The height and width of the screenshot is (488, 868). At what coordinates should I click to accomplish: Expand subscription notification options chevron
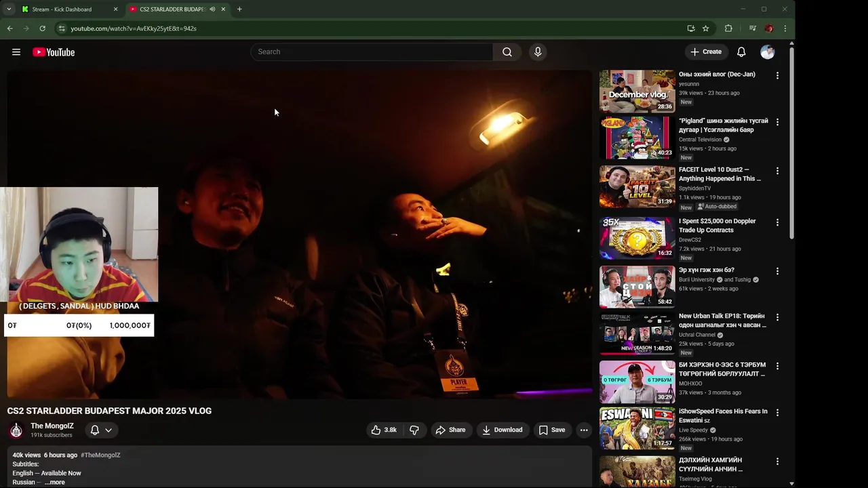click(x=108, y=430)
